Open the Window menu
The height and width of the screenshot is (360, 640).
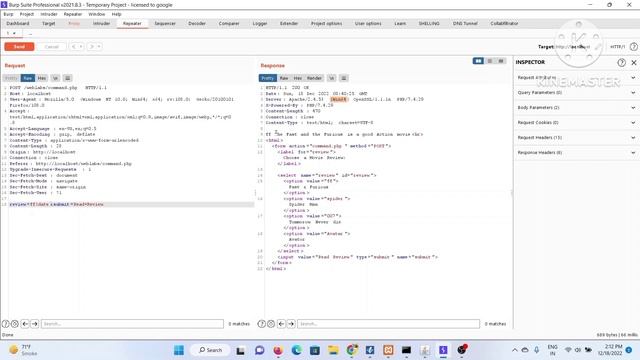pyautogui.click(x=97, y=14)
